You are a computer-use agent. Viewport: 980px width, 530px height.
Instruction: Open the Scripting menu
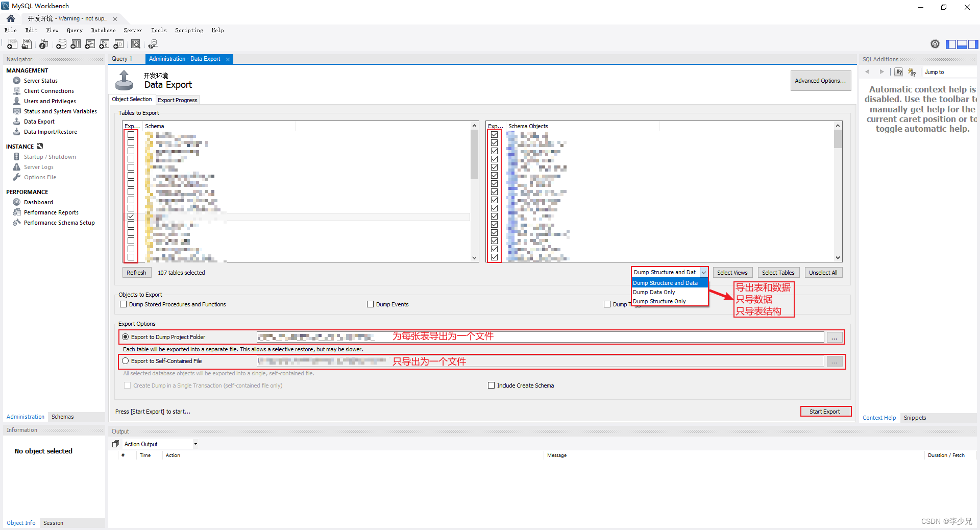click(189, 31)
